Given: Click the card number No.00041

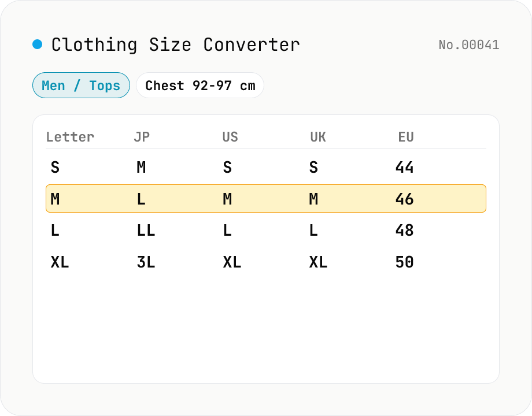Looking at the screenshot, I should [x=469, y=44].
